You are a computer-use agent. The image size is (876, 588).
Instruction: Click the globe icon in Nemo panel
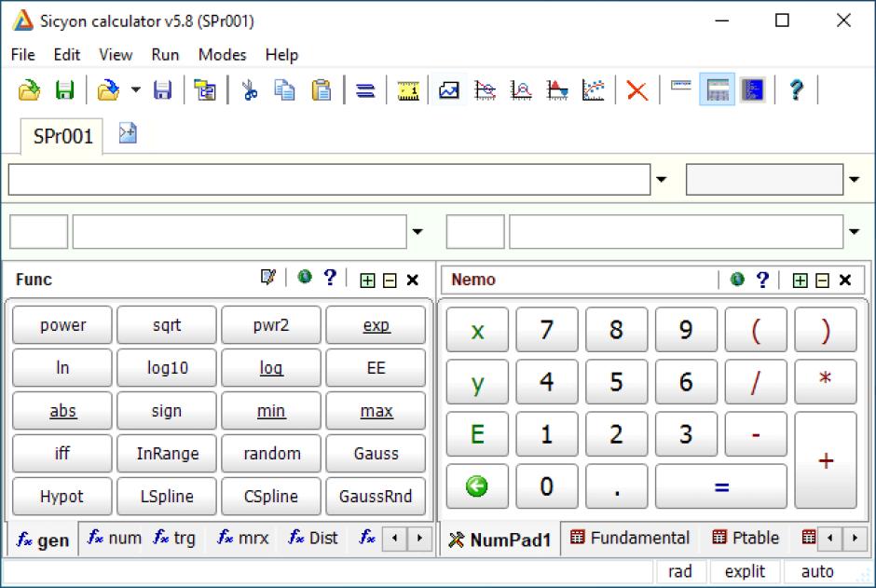tap(737, 279)
